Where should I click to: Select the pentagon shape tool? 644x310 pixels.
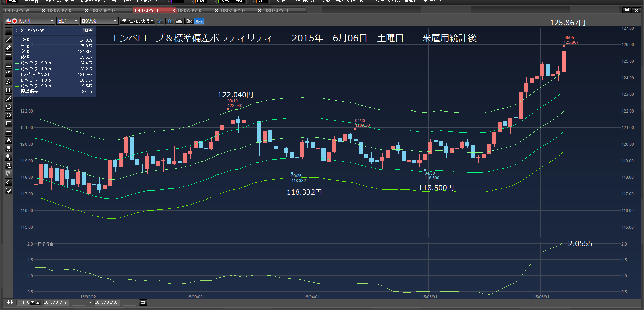pyautogui.click(x=9, y=106)
